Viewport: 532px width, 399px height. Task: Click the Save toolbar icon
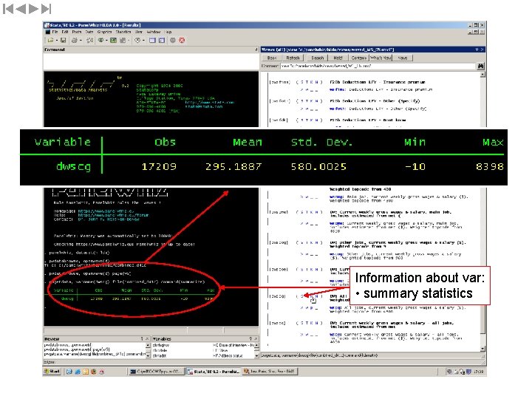[x=63, y=41]
